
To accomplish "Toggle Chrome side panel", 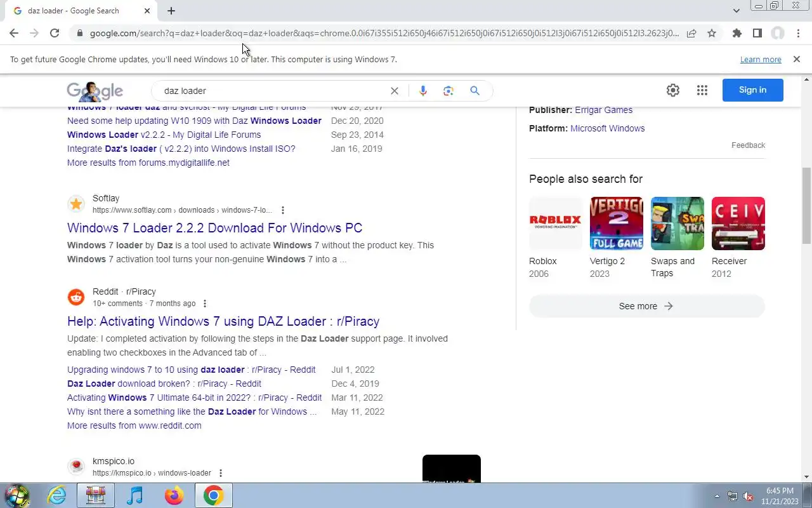I will [757, 33].
